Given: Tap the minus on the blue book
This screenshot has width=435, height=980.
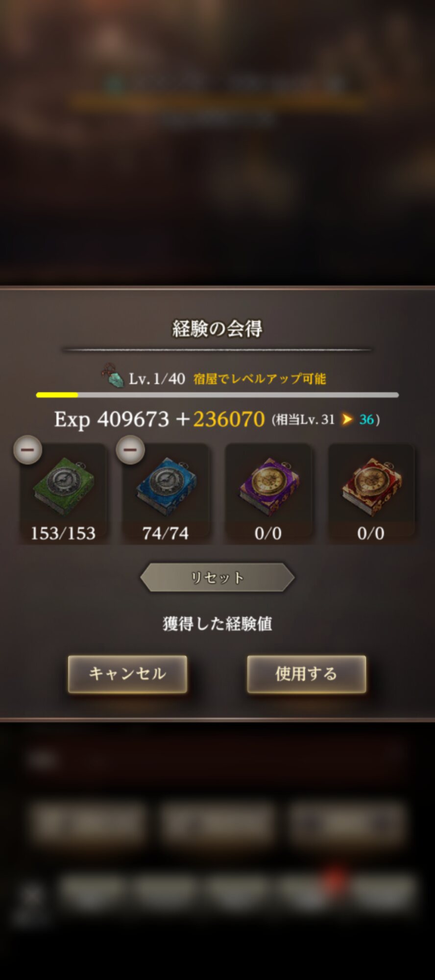Looking at the screenshot, I should [130, 449].
